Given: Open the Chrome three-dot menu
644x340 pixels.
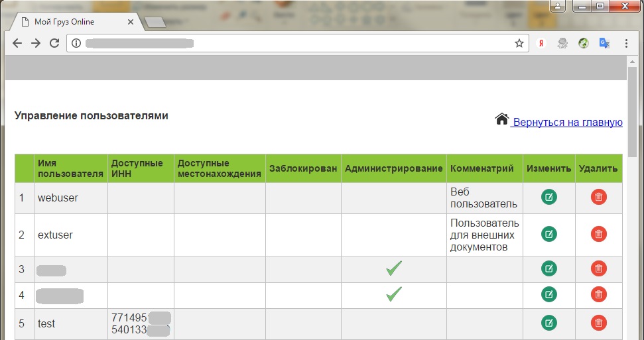Looking at the screenshot, I should tap(626, 43).
